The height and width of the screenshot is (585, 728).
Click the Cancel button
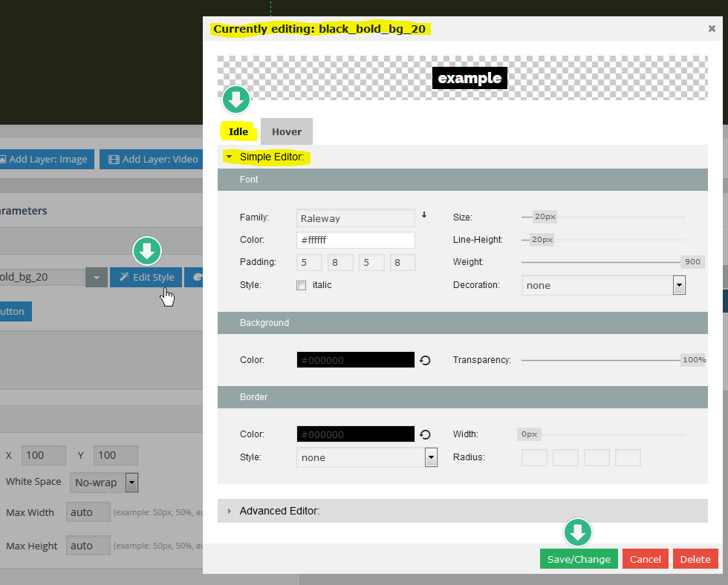645,559
